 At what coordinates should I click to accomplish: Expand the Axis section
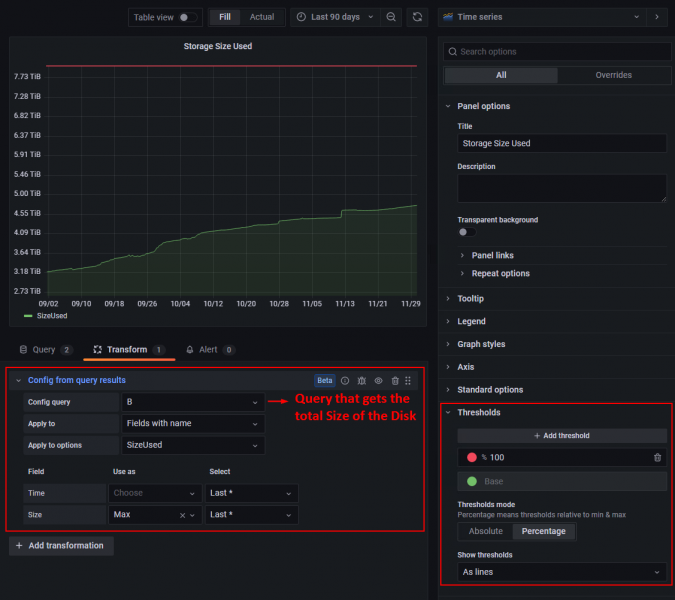coord(465,367)
